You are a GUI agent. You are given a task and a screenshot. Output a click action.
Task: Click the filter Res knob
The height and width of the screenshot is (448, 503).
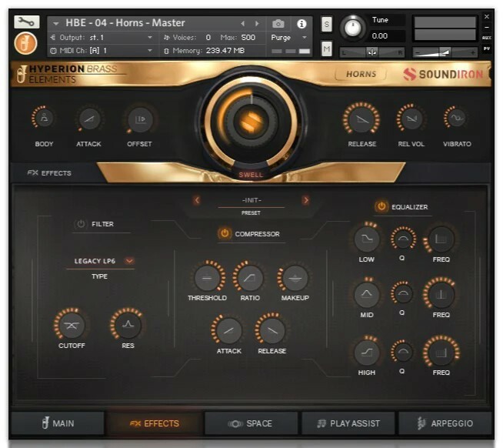[128, 324]
